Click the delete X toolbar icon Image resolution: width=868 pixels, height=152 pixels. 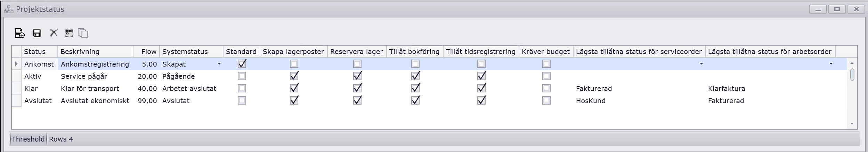(54, 33)
